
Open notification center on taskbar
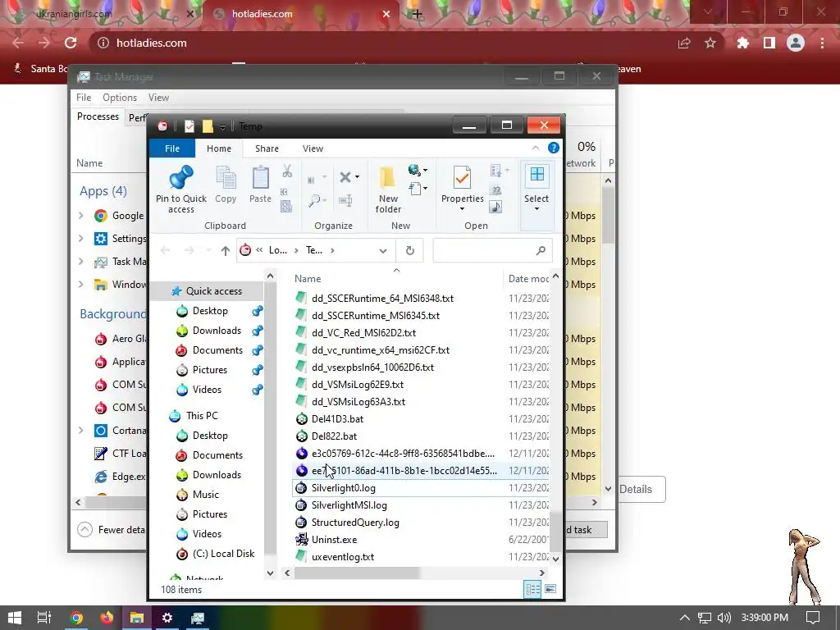813,618
